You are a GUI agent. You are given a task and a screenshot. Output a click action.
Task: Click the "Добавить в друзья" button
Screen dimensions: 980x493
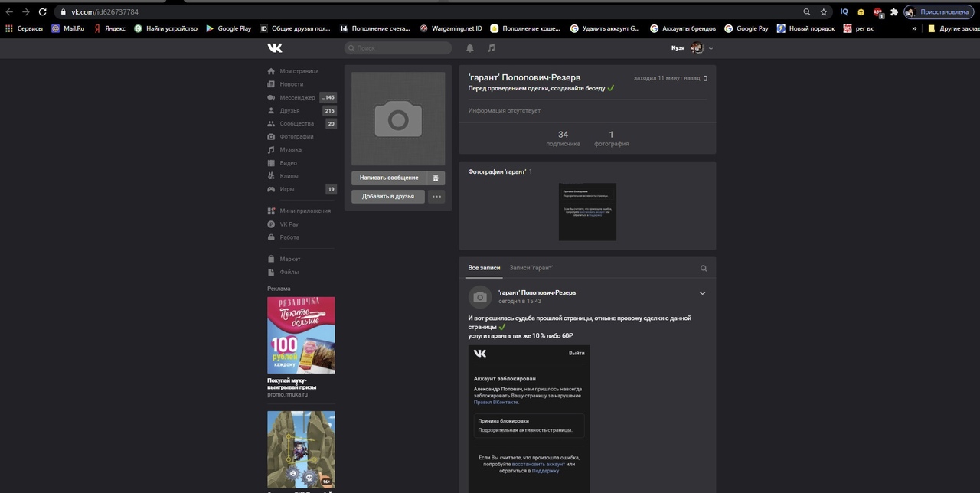point(388,197)
